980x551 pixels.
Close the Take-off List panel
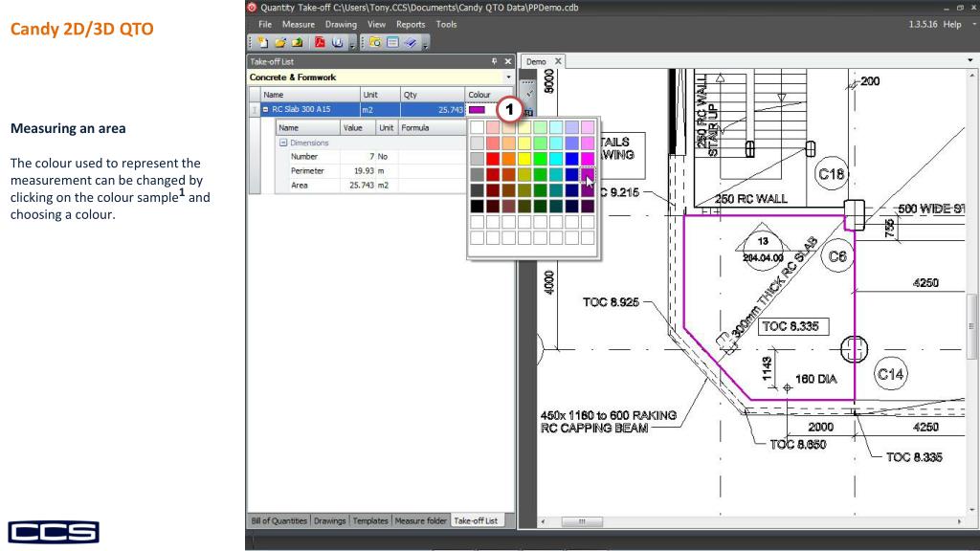(x=507, y=61)
